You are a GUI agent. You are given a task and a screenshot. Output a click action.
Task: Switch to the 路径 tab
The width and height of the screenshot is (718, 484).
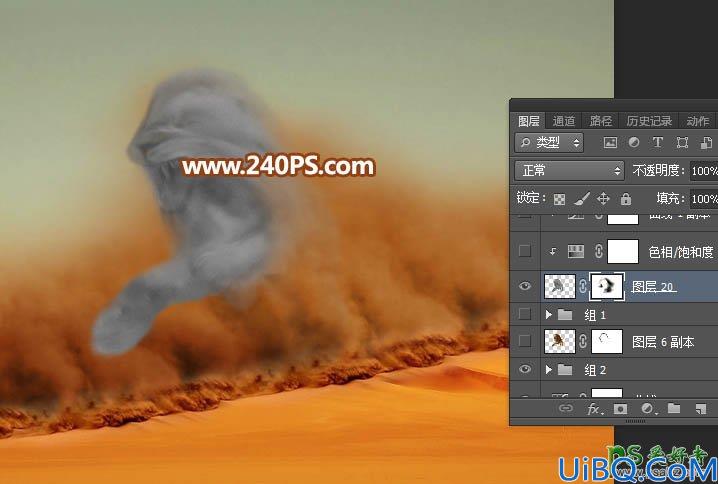(x=601, y=121)
